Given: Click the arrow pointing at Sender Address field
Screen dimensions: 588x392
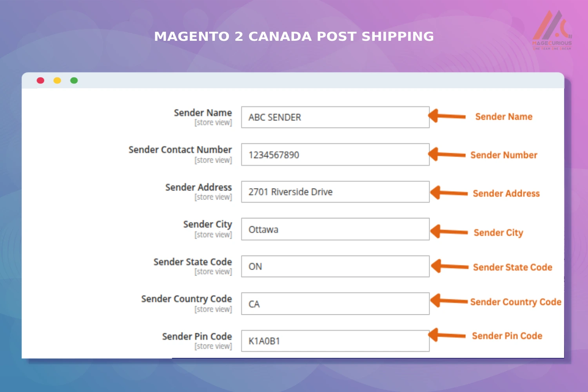Looking at the screenshot, I should [449, 193].
